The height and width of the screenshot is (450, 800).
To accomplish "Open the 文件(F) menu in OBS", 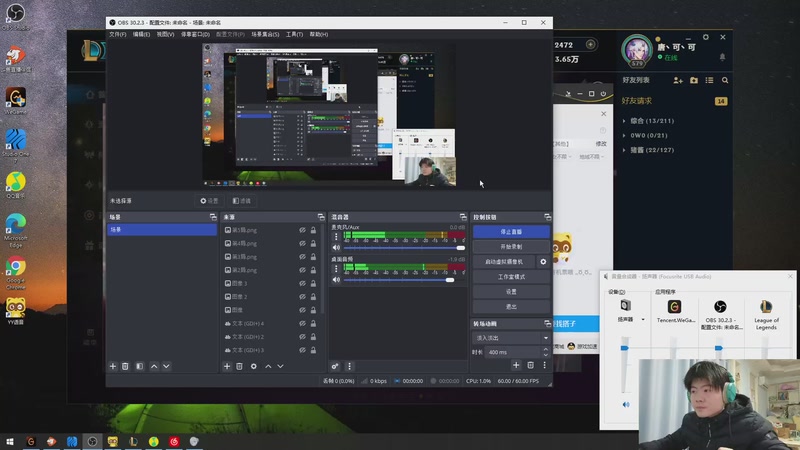I will point(117,34).
